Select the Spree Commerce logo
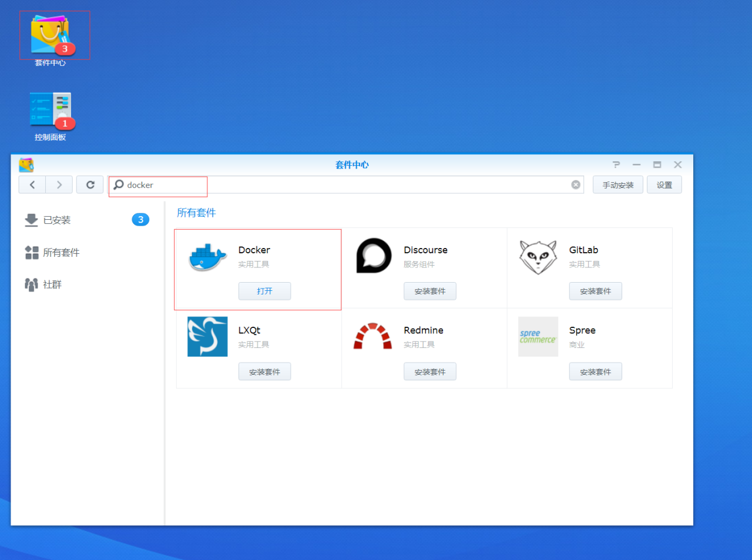 click(538, 336)
